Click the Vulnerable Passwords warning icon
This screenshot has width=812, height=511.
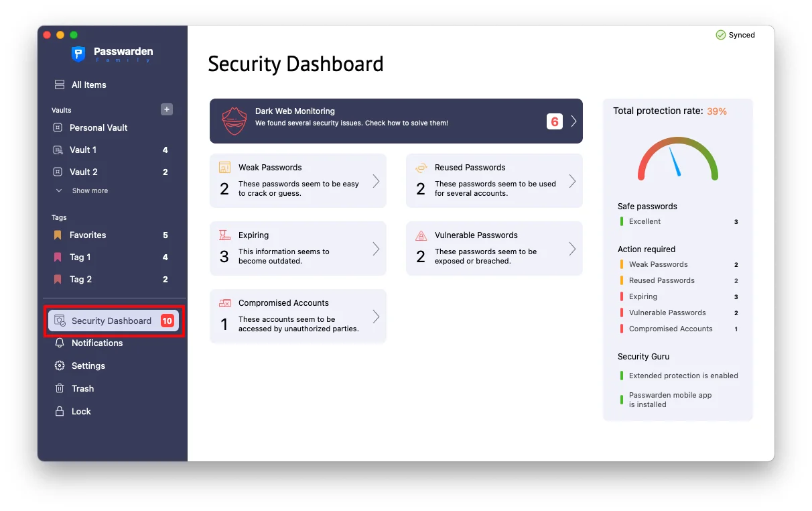pyautogui.click(x=421, y=235)
